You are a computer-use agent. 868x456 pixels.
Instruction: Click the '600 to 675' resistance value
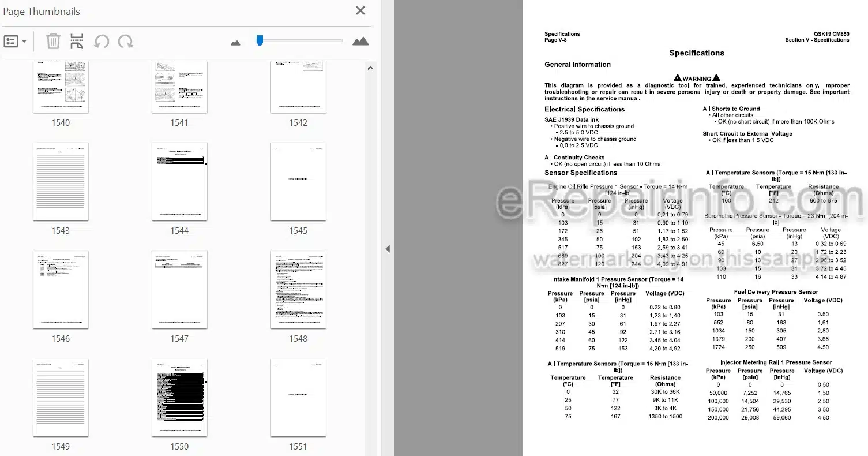[x=823, y=201]
